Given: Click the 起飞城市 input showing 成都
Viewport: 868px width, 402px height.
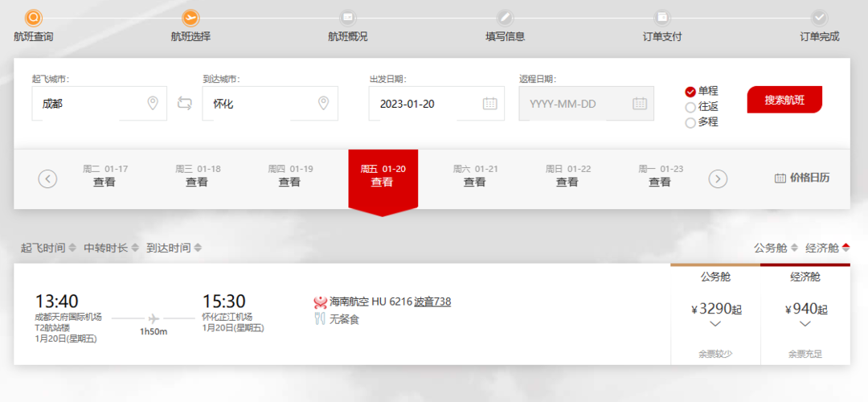Looking at the screenshot, I should click(x=100, y=103).
